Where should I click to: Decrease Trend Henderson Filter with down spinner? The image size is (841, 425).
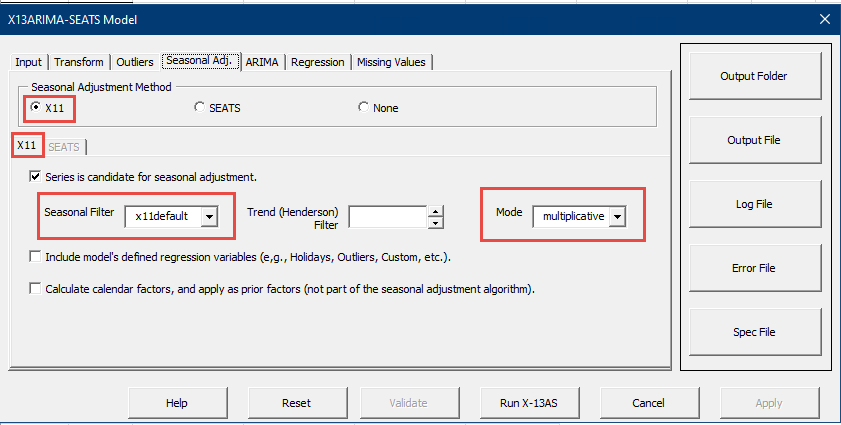pos(436,223)
